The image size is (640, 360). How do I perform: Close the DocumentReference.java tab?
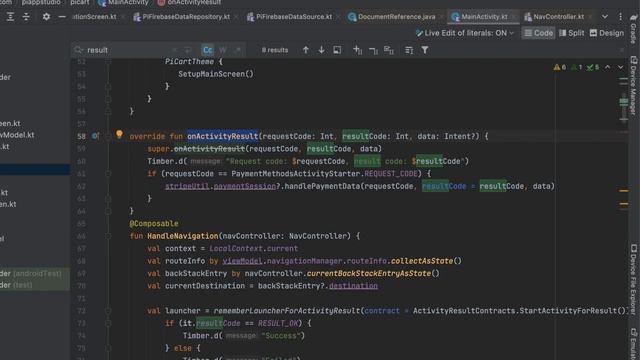click(441, 17)
